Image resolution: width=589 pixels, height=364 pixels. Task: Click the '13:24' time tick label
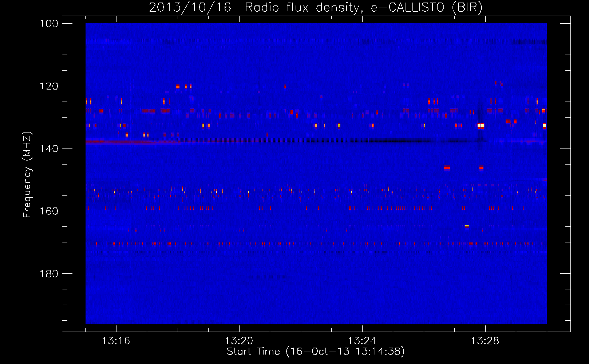(x=362, y=341)
